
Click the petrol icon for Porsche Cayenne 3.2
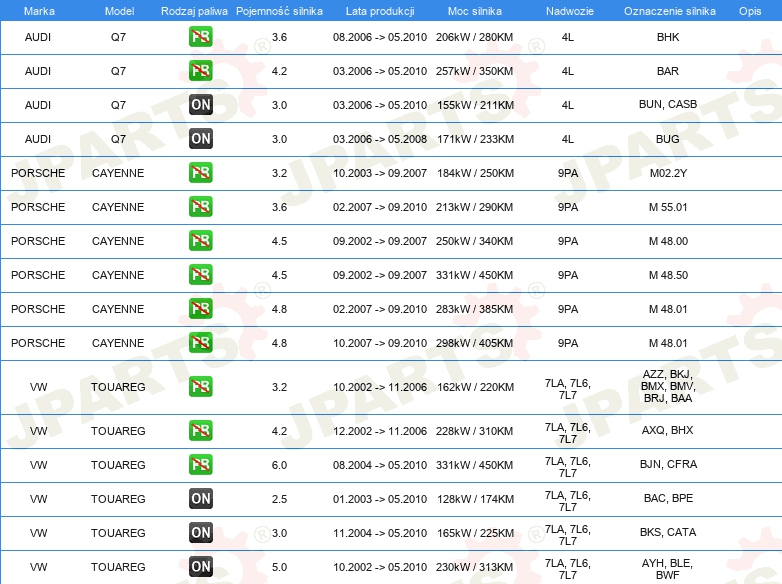200,173
